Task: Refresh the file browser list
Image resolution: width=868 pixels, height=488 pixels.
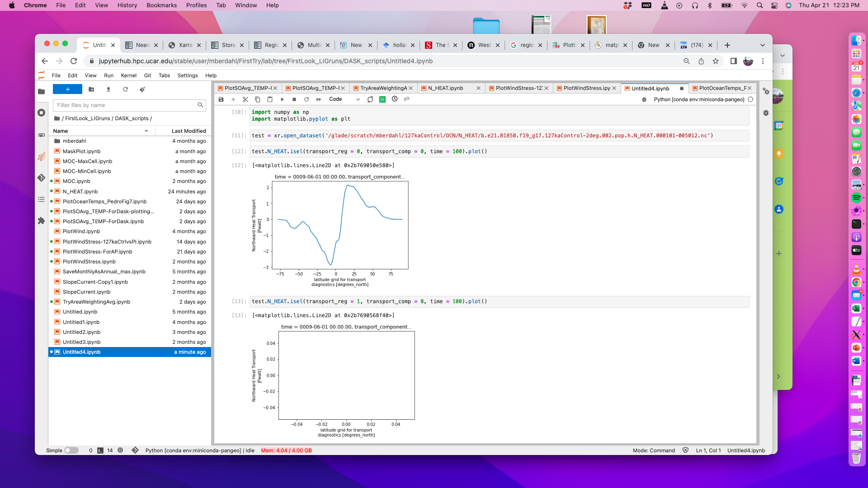Action: (126, 89)
